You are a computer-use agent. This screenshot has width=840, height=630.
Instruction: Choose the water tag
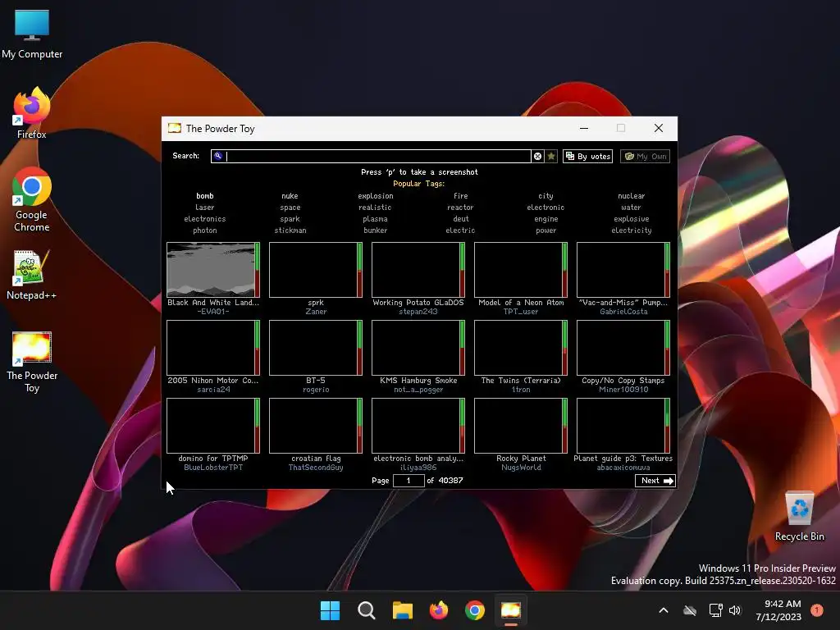click(631, 208)
